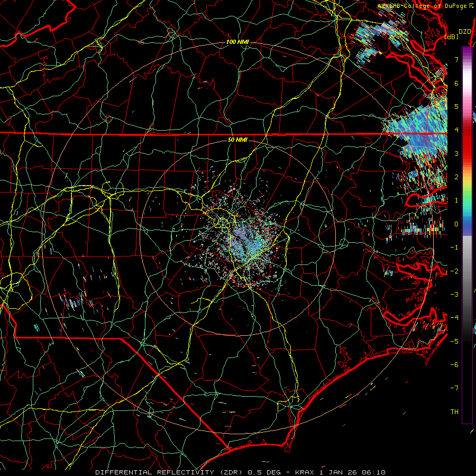Screen dimensions: 476x476
Task: Click the "0" tick label on the color scale
Action: click(x=456, y=224)
